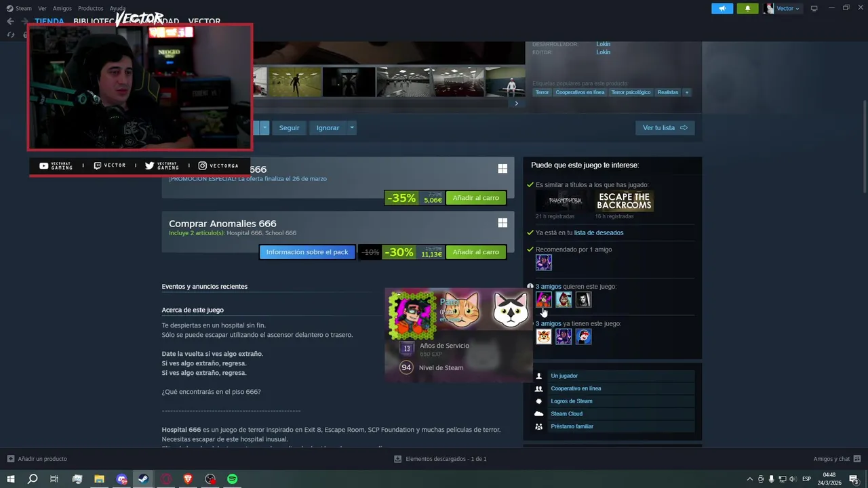Open Steam in the Windows taskbar
The height and width of the screenshot is (488, 868).
coord(143,479)
